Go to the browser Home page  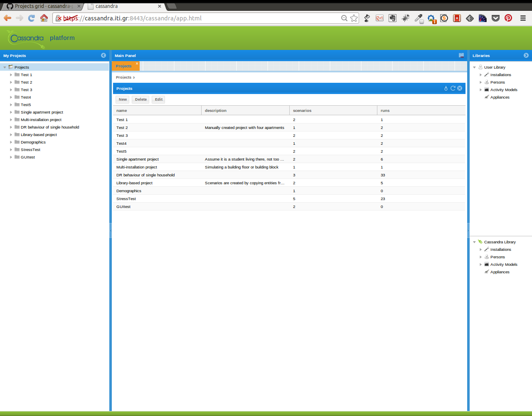coord(44,18)
